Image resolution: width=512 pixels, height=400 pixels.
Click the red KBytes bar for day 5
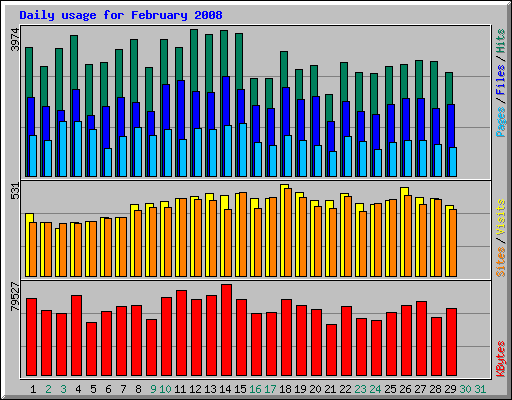pos(91,349)
